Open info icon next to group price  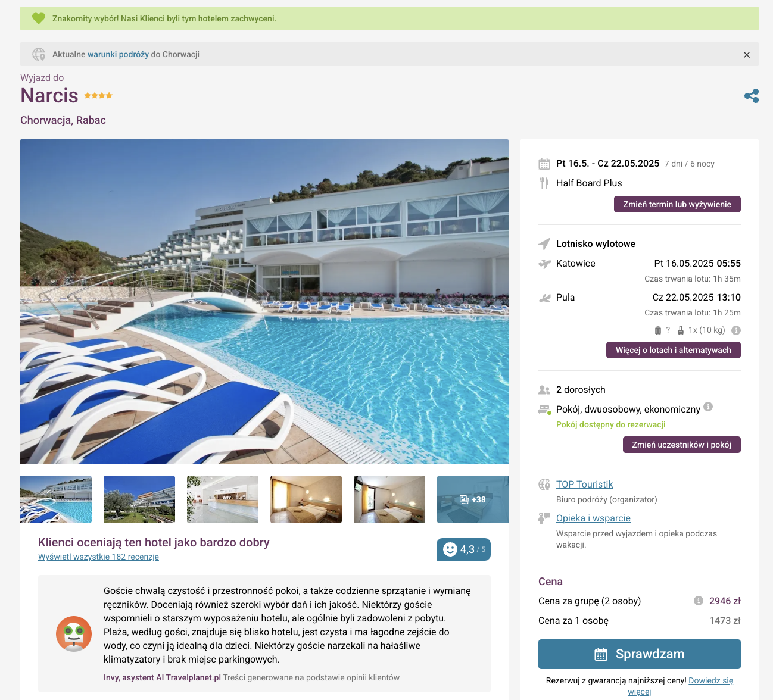point(699,601)
